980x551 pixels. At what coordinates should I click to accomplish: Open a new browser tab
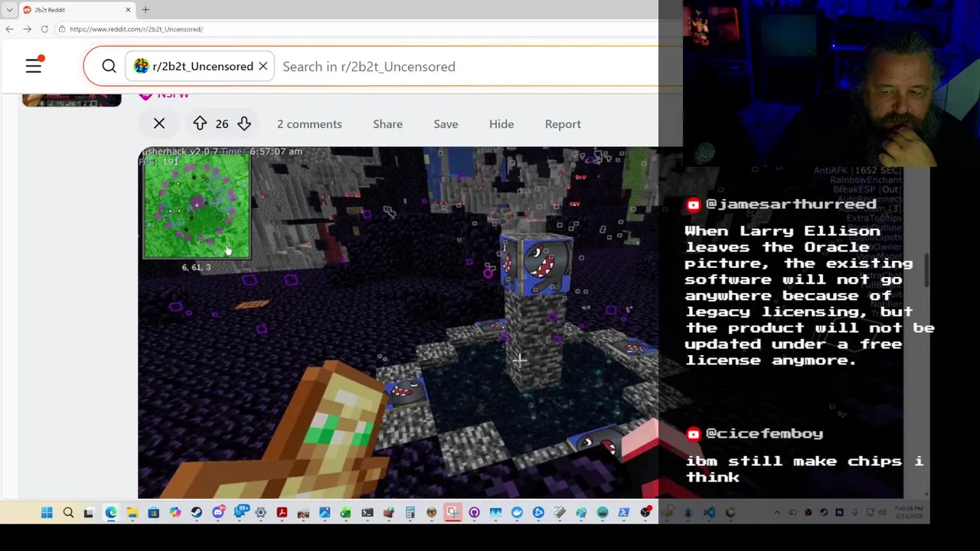pos(145,10)
